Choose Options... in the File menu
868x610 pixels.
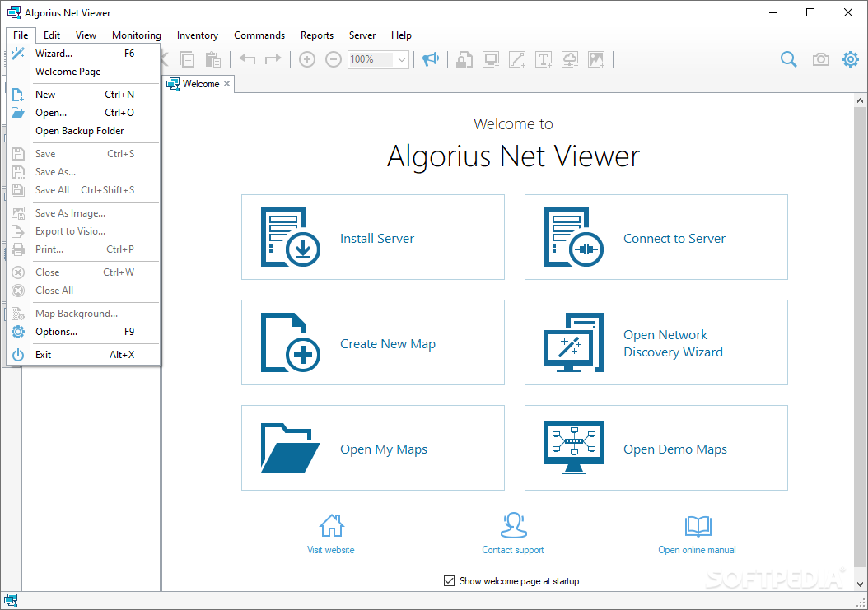pos(84,332)
